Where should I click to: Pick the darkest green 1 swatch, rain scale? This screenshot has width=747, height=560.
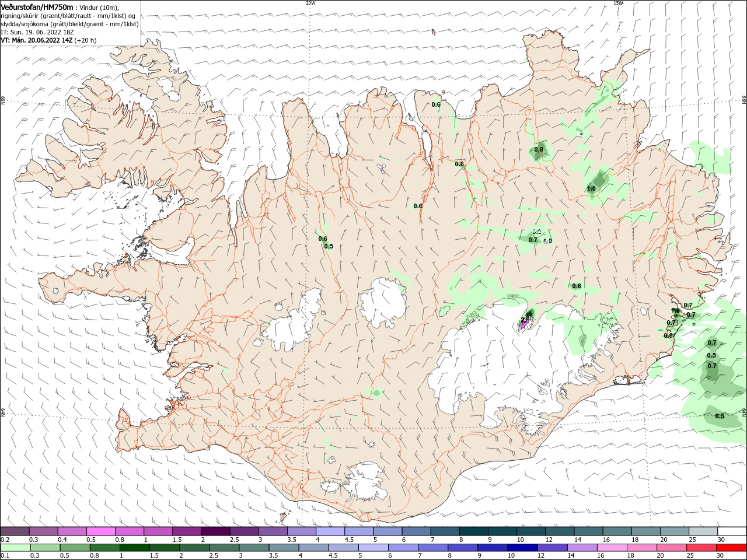coord(135,548)
